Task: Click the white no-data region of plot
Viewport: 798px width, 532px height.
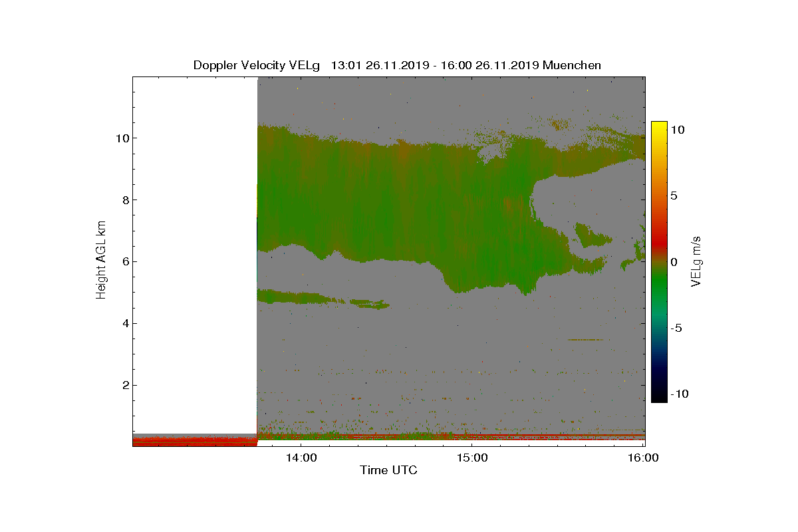Action: 195,255
